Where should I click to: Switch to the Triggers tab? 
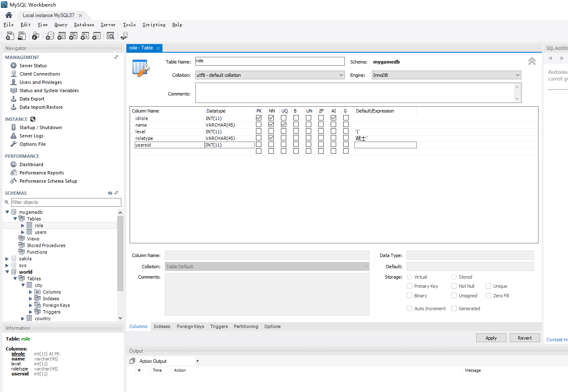(x=219, y=326)
